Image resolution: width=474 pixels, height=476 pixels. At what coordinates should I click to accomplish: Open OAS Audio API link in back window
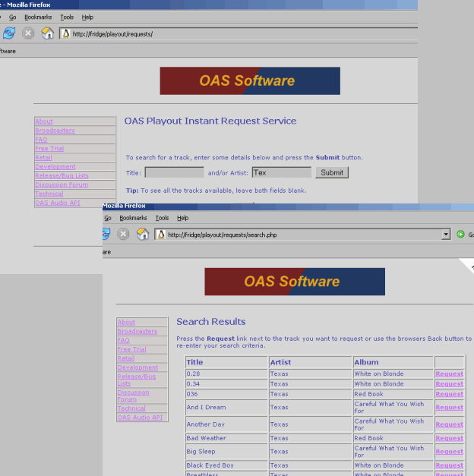[x=58, y=203]
